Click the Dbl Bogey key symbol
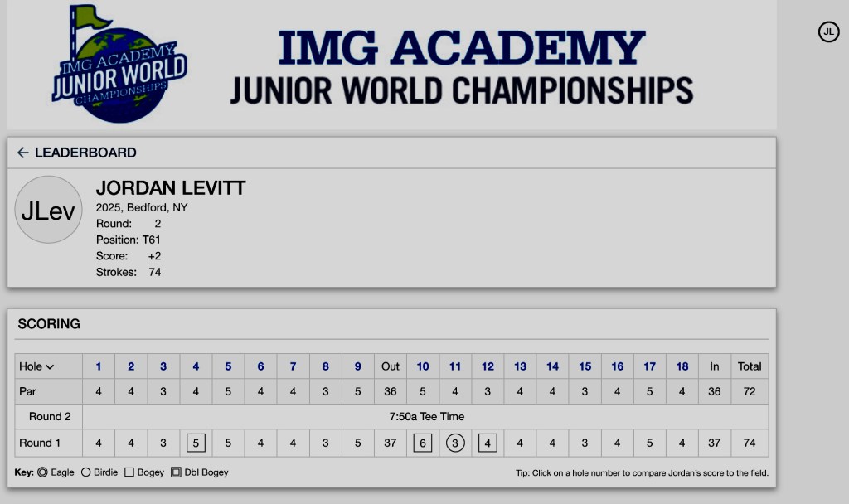849x504 pixels. tap(176, 472)
